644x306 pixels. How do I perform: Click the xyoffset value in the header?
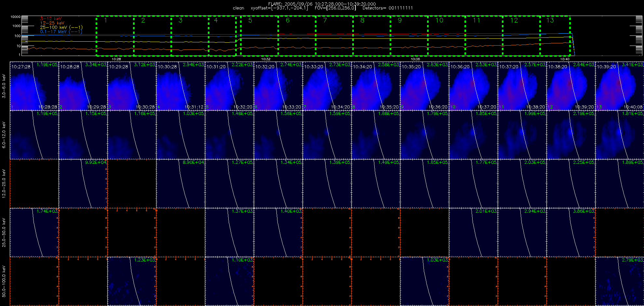[279, 8]
